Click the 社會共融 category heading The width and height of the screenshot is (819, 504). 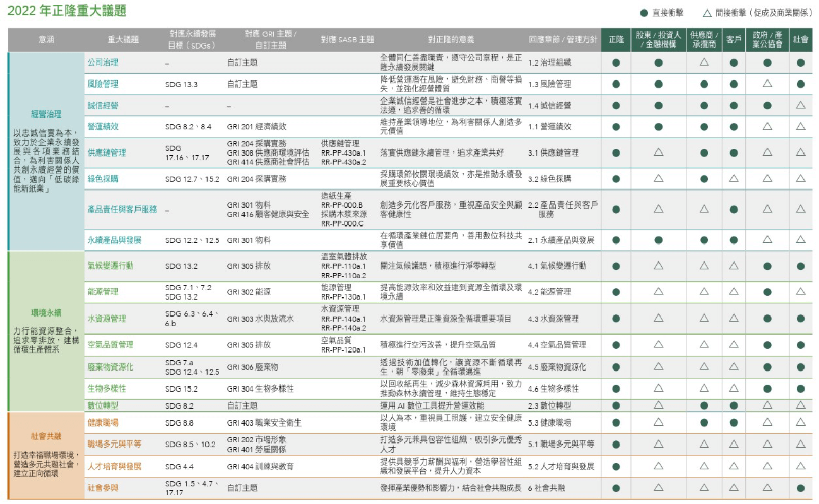coord(46,436)
